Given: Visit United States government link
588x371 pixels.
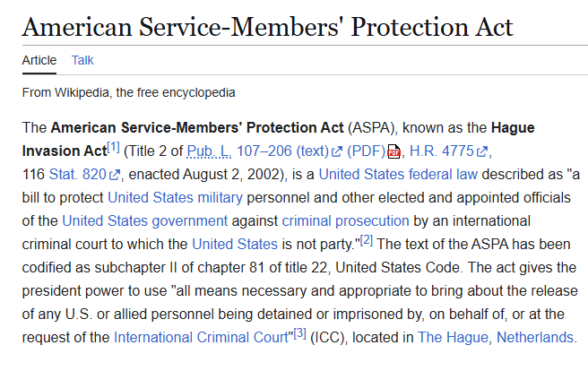Looking at the screenshot, I should point(144,221).
